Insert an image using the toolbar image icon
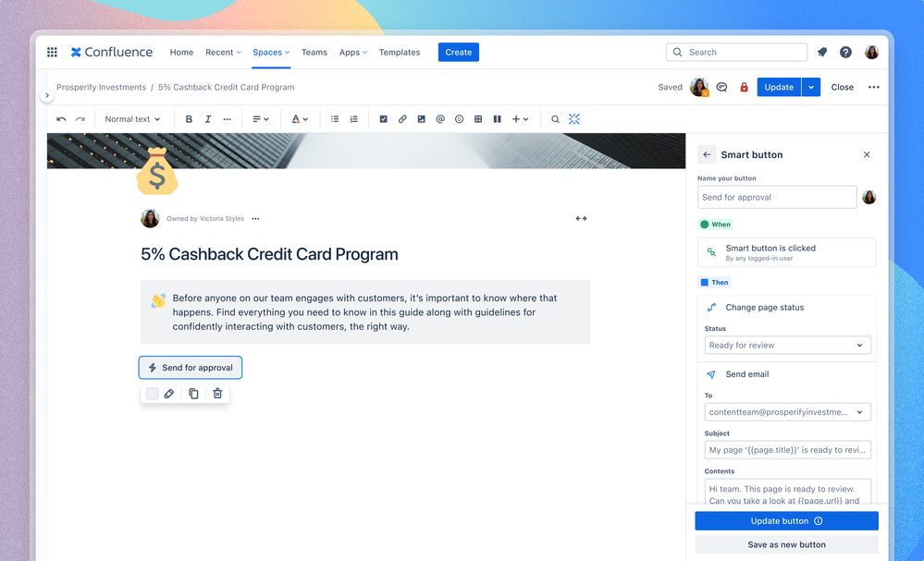The height and width of the screenshot is (561, 924). [422, 119]
